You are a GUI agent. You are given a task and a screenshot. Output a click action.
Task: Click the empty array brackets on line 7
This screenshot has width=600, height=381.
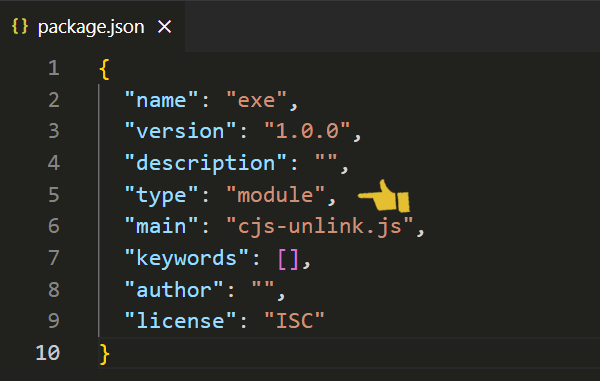(288, 259)
